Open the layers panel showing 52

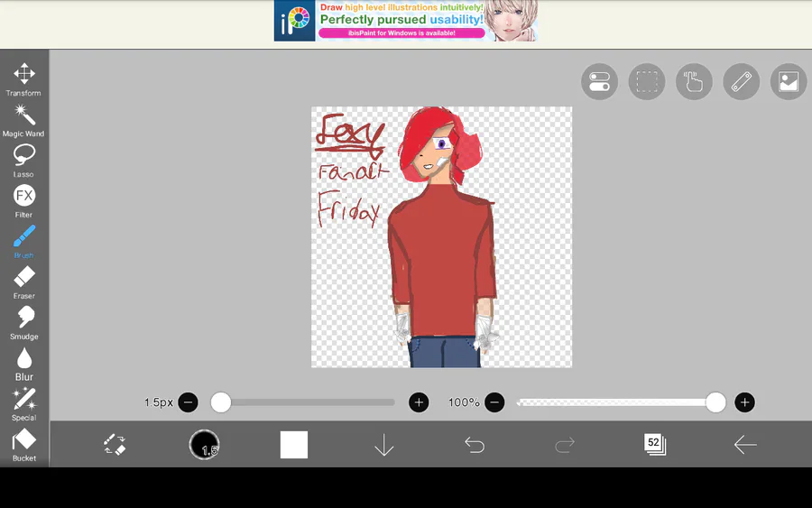[655, 444]
